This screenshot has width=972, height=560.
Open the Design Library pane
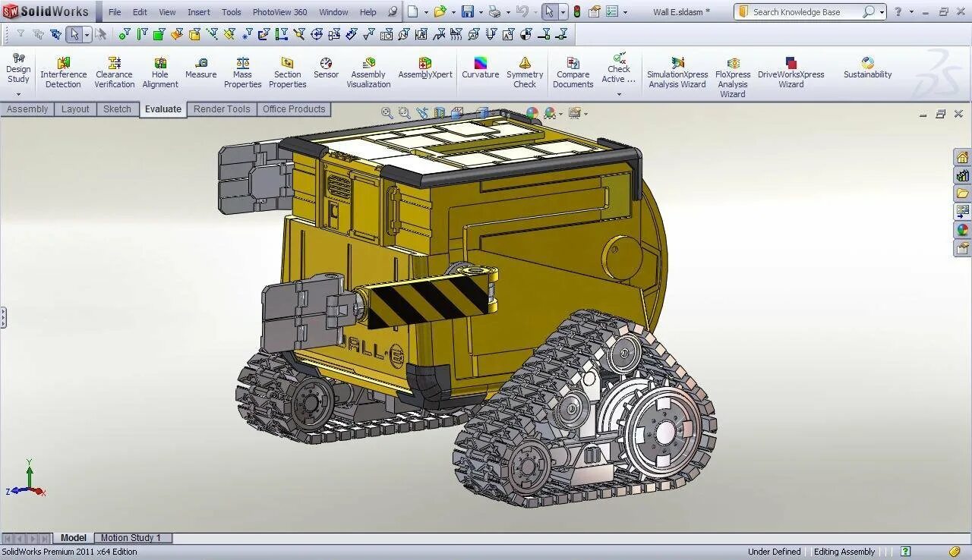tap(963, 175)
